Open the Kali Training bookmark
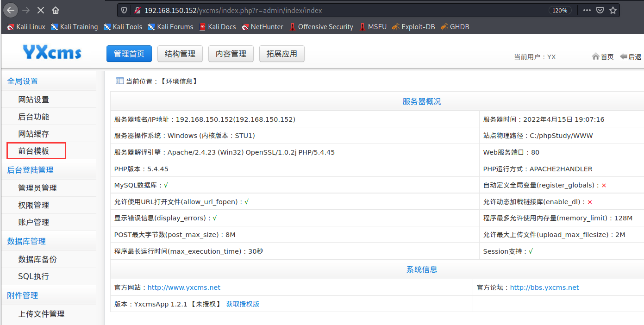644x325 pixels. tap(74, 27)
